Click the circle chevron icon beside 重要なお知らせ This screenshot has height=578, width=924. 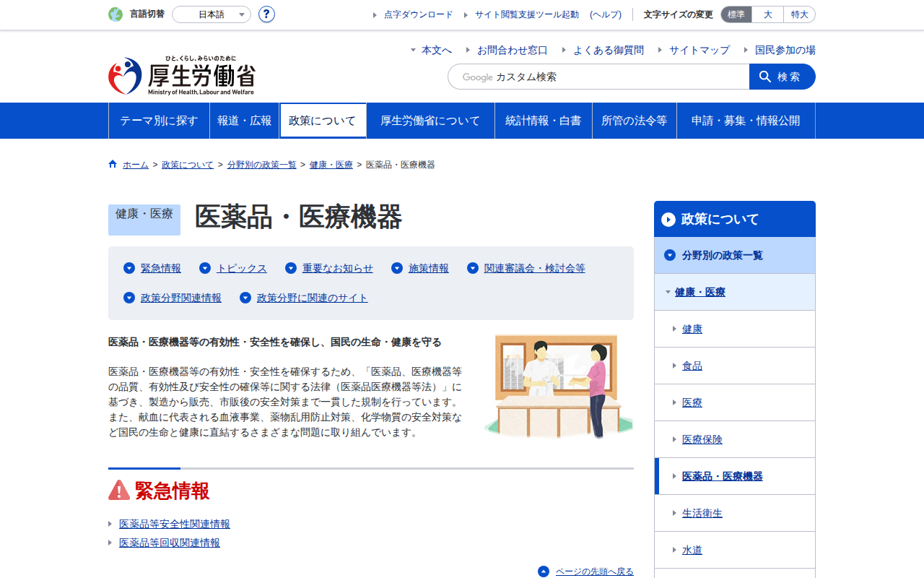[291, 268]
